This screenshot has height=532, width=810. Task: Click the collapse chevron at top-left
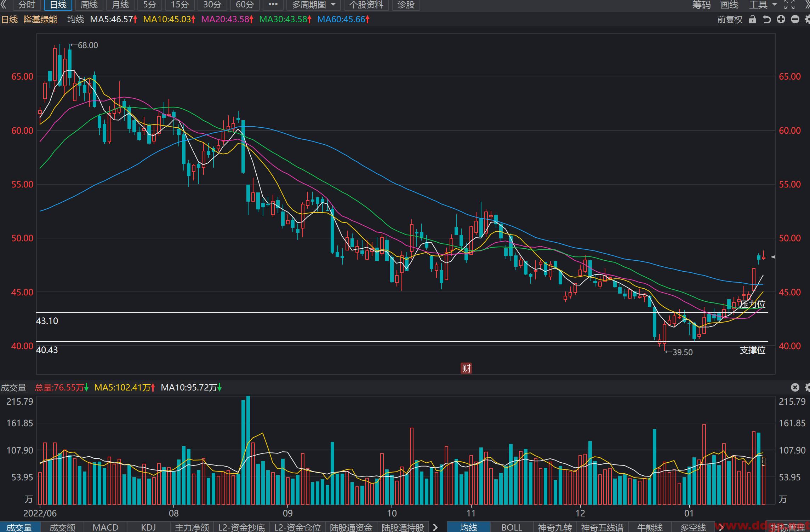pyautogui.click(x=4, y=5)
